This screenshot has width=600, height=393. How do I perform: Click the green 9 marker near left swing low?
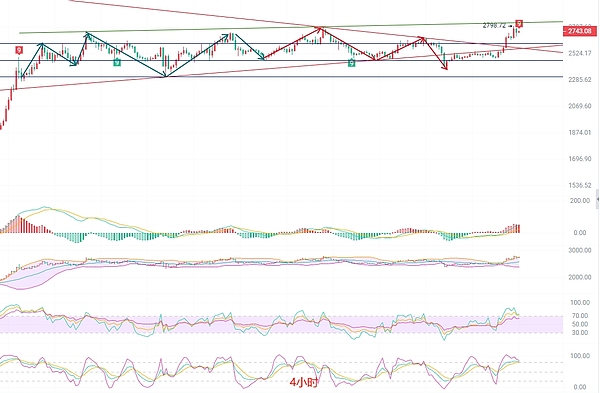[x=117, y=62]
